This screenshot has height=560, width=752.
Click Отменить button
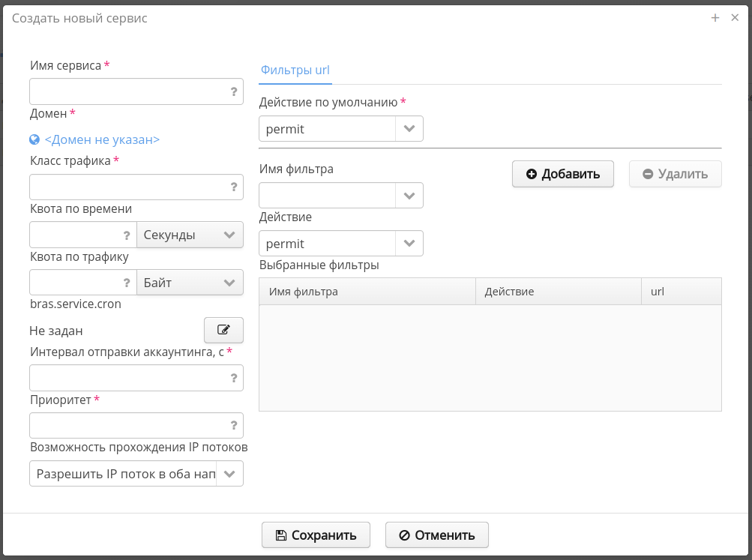point(436,535)
